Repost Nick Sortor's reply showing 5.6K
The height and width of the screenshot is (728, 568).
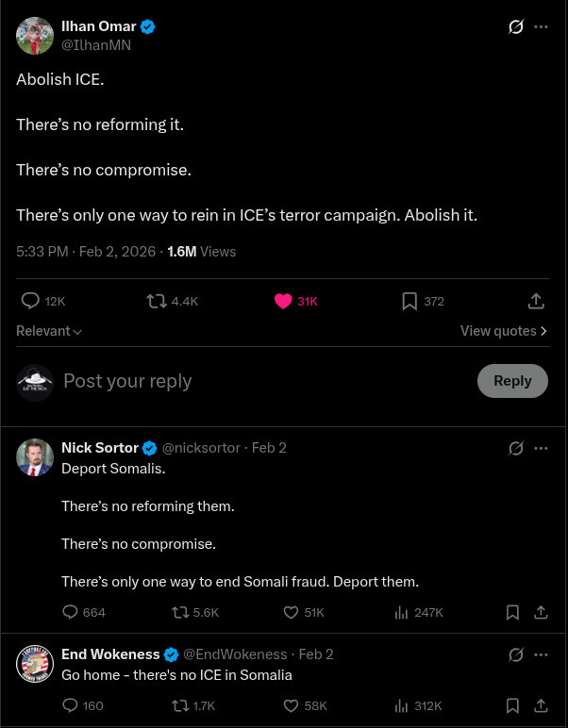click(180, 612)
